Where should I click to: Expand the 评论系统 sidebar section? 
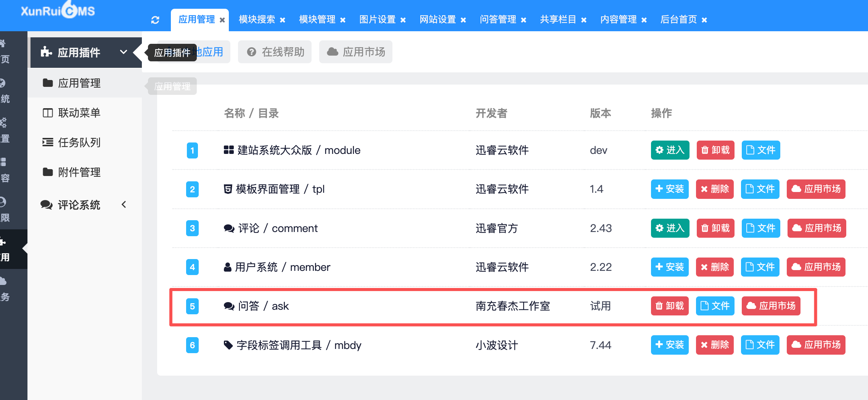(x=124, y=205)
